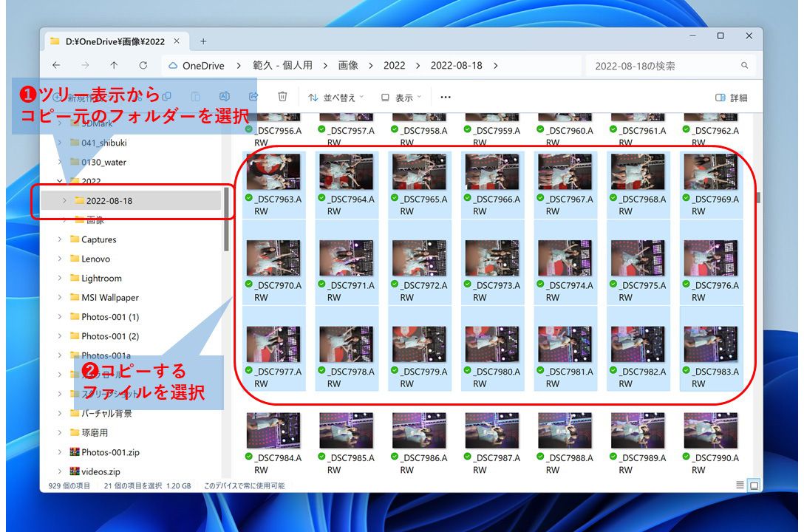Expand the MSI Wallpaper folder node
804x532 pixels.
point(60,297)
